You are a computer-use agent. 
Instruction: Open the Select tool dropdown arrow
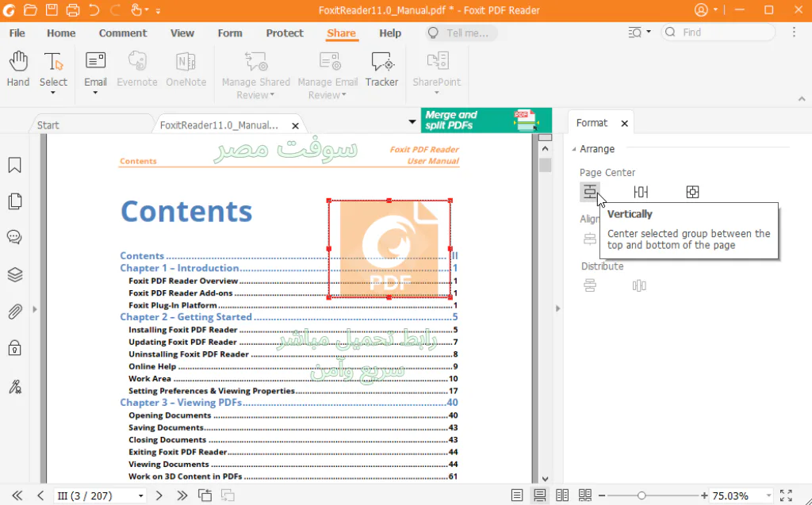(53, 94)
